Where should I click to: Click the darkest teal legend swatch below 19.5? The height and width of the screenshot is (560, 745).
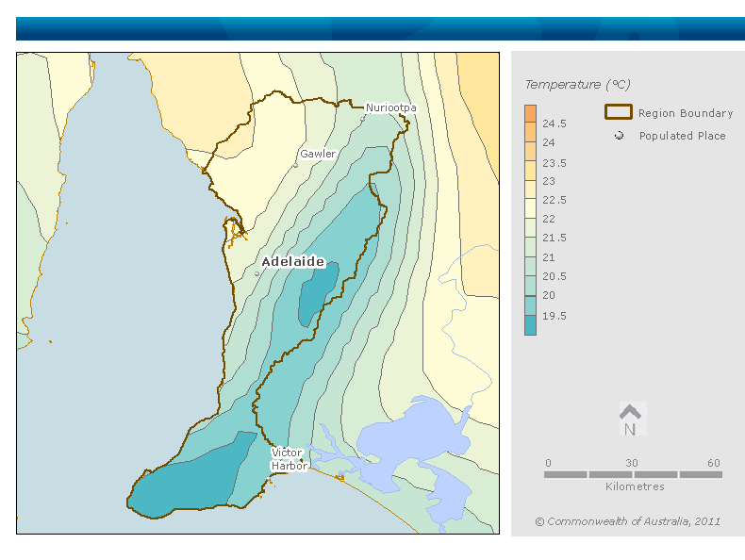coord(530,325)
